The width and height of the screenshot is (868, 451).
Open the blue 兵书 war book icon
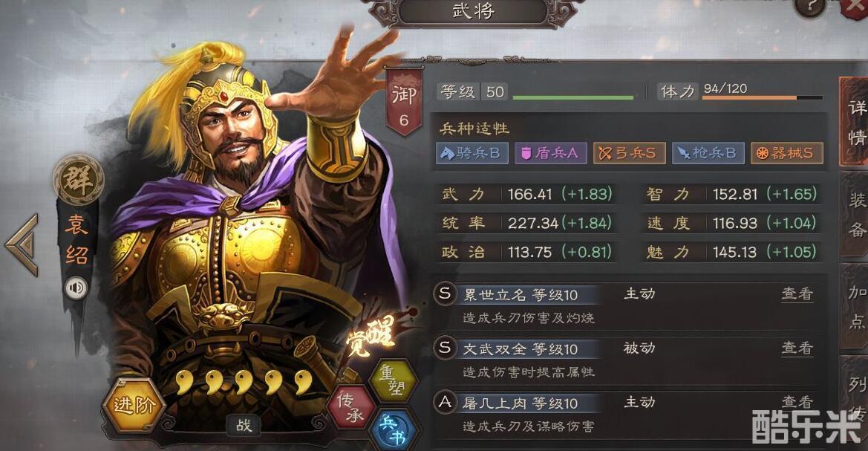point(393,430)
